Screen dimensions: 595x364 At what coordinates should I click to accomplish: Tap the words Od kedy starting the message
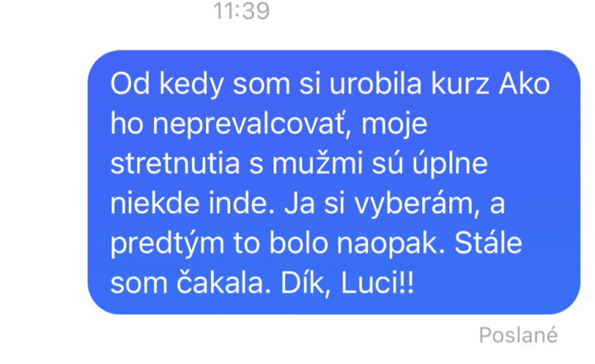167,84
